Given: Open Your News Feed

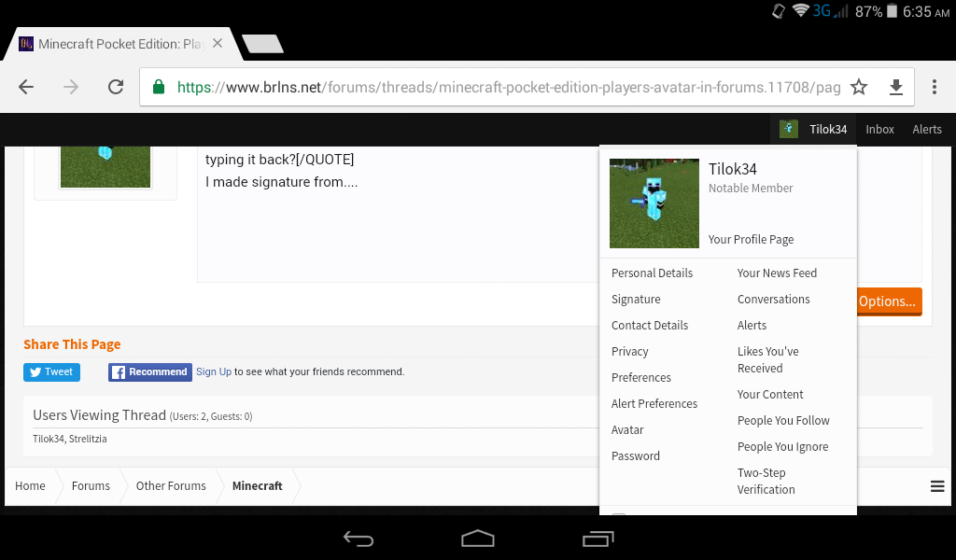Looking at the screenshot, I should point(777,273).
